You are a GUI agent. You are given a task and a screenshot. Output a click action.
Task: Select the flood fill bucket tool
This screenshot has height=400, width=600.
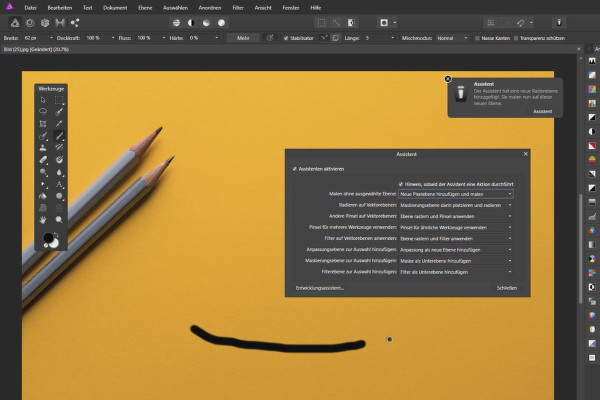coord(43,196)
